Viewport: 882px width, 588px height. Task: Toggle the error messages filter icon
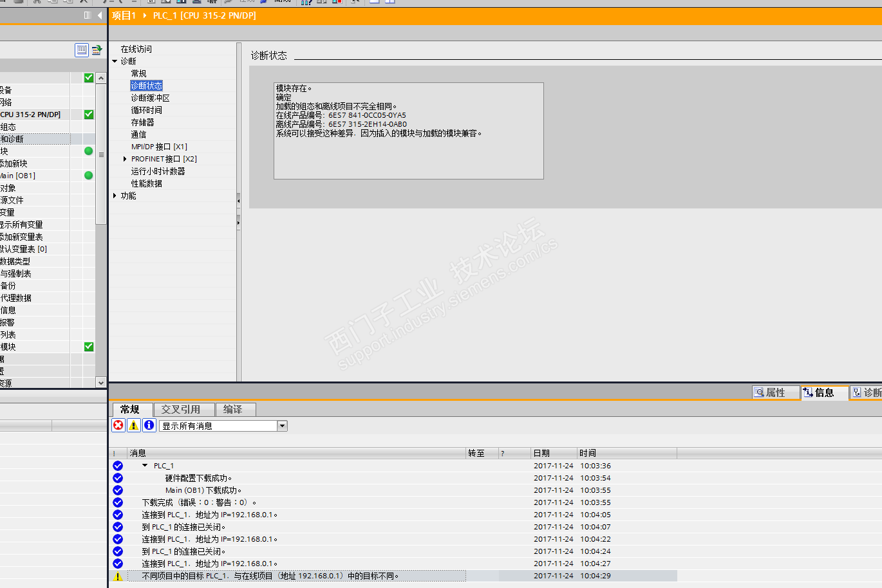tap(118, 425)
